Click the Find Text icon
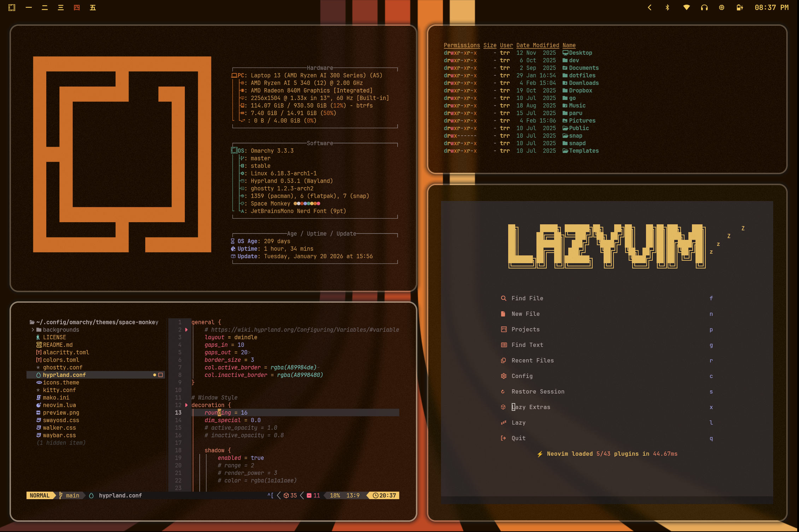 pyautogui.click(x=504, y=345)
